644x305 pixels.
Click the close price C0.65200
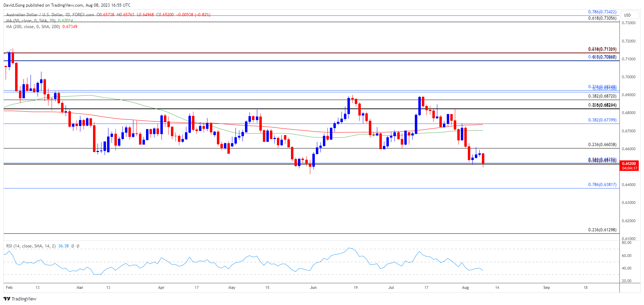tap(165, 15)
